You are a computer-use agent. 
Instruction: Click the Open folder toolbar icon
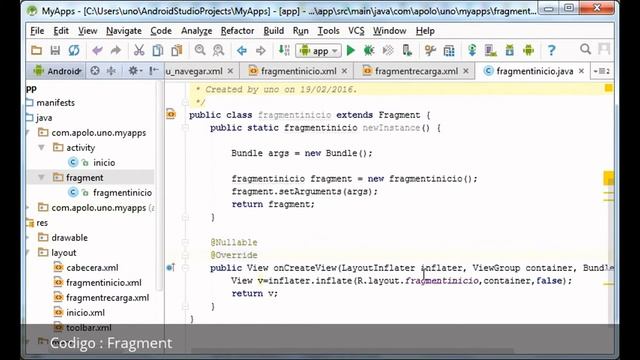[36, 50]
